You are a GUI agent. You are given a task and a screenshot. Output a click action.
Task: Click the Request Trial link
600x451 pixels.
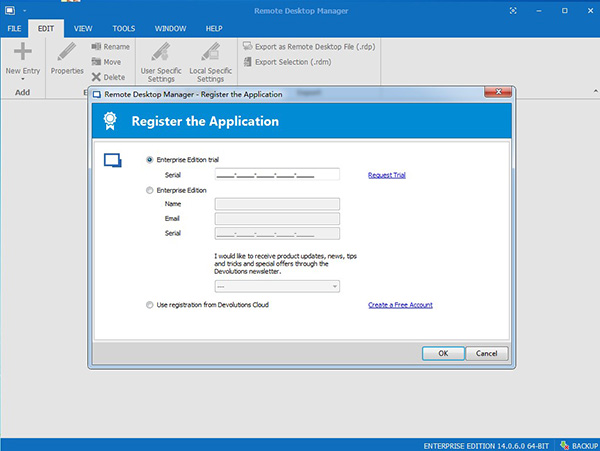(x=386, y=175)
